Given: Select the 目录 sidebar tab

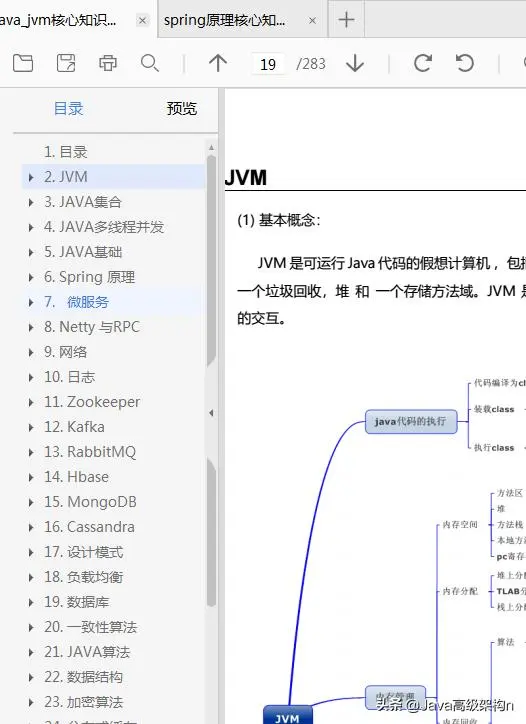Looking at the screenshot, I should click(x=68, y=109).
